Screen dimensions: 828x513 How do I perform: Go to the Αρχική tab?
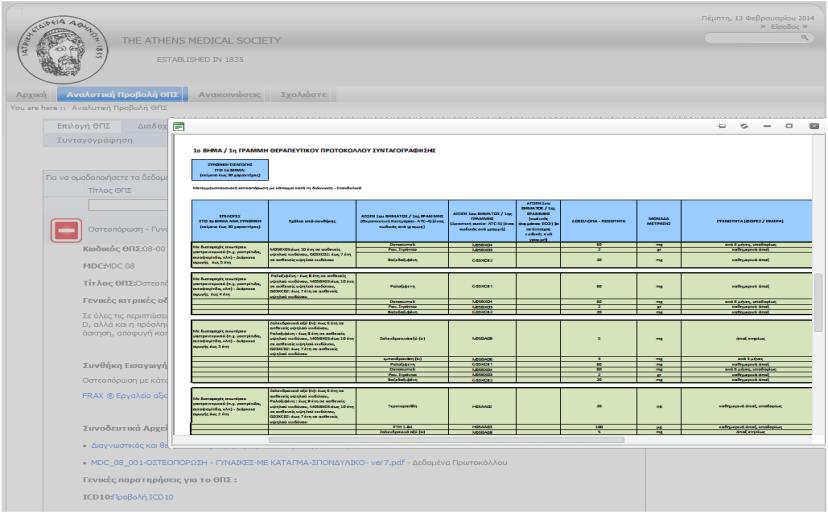[x=31, y=95]
